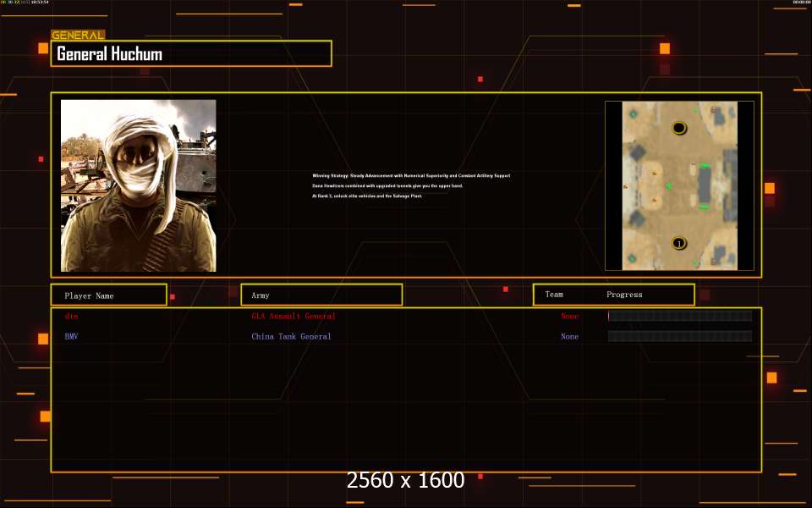The image size is (812, 508).
Task: Click the General Huchum portrait image
Action: 138,185
